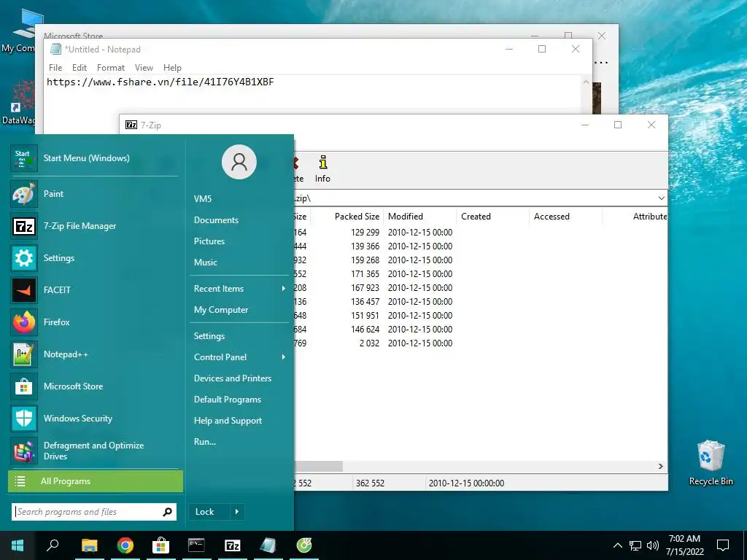Open the Run... dialog

[205, 442]
